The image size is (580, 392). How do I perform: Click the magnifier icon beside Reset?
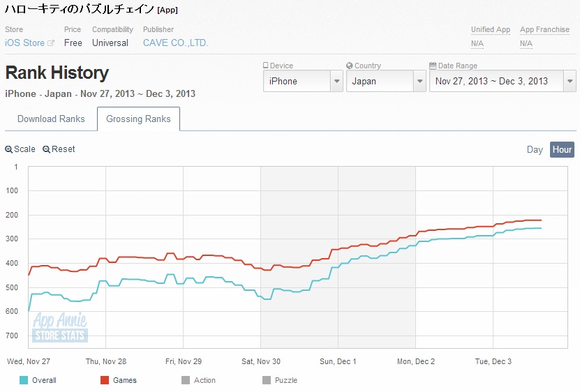point(46,149)
